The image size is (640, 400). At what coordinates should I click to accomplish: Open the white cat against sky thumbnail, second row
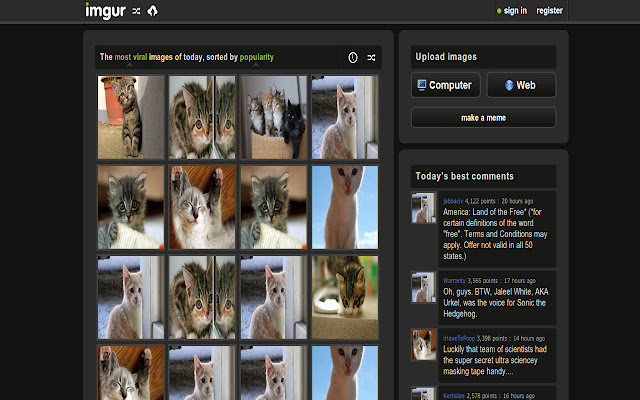[x=345, y=207]
